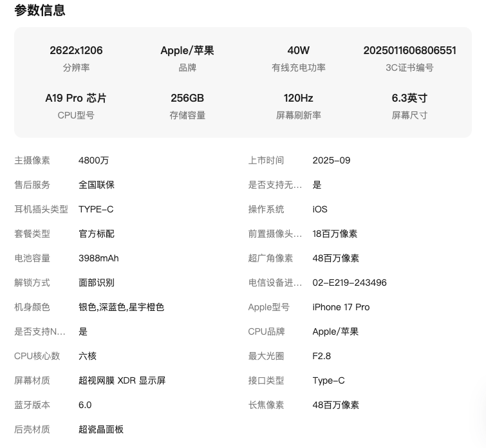Click the 256GB storage capacity value

coord(187,98)
